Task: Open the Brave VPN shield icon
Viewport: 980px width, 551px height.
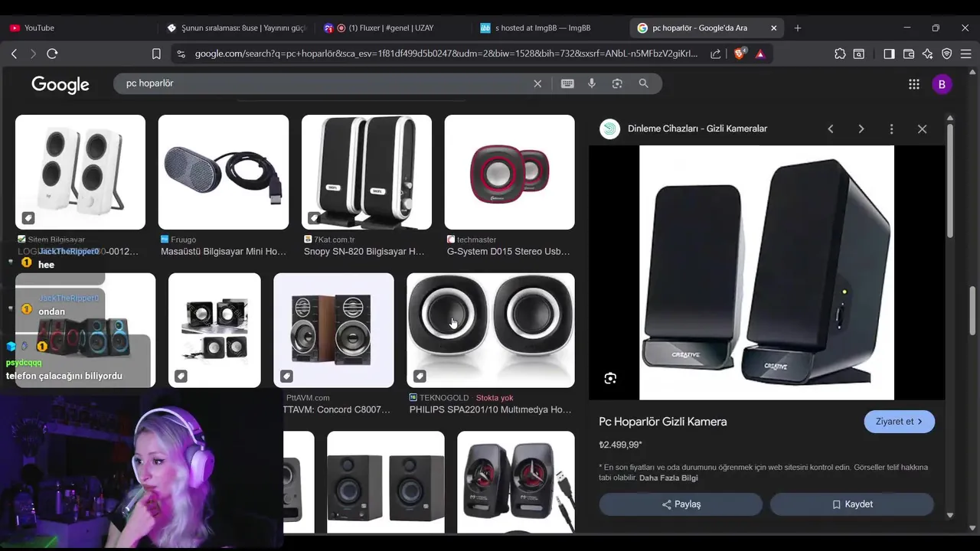Action: coord(947,54)
